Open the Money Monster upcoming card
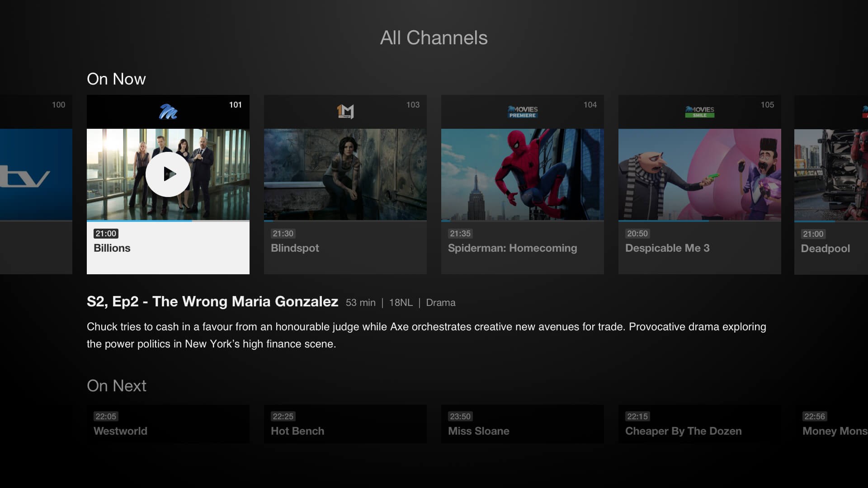This screenshot has width=868, height=488. 832,424
